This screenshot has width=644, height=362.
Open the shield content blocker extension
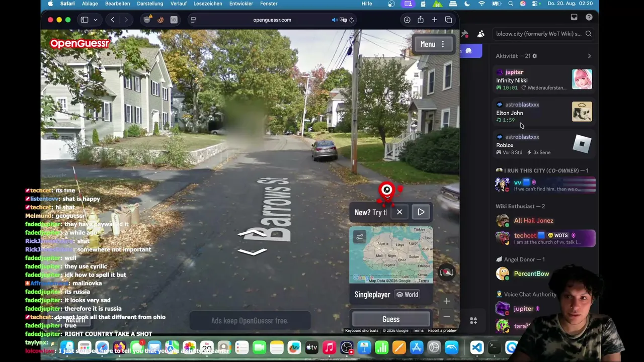click(147, 20)
